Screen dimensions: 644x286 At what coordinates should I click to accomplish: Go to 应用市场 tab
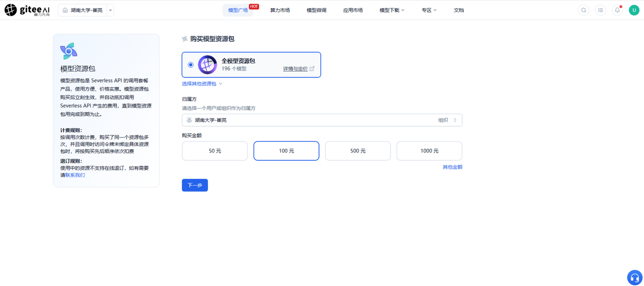353,10
